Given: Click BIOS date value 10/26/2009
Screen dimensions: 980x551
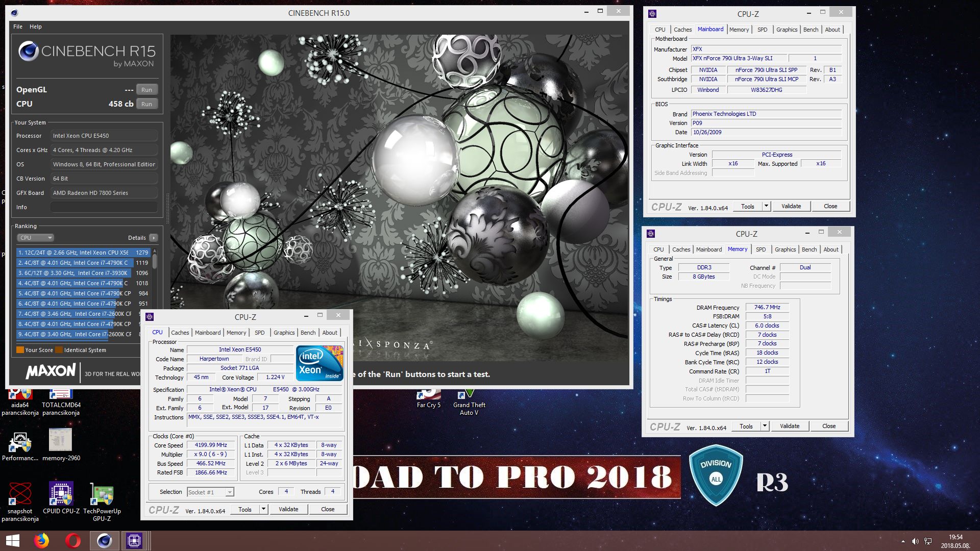Looking at the screenshot, I should 766,132.
